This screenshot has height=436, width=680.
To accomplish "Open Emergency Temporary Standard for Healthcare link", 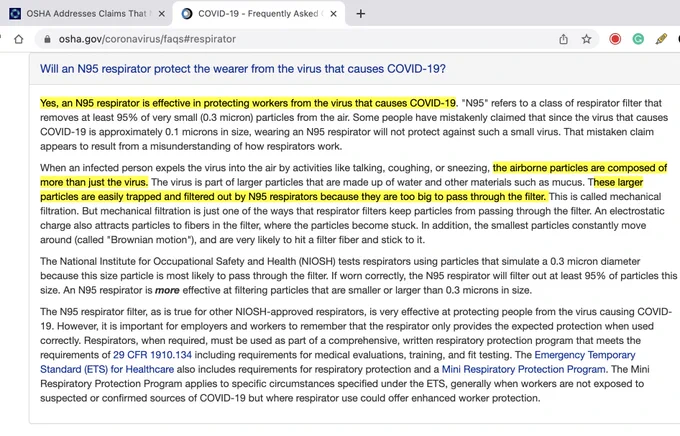I will pyautogui.click(x=338, y=362).
